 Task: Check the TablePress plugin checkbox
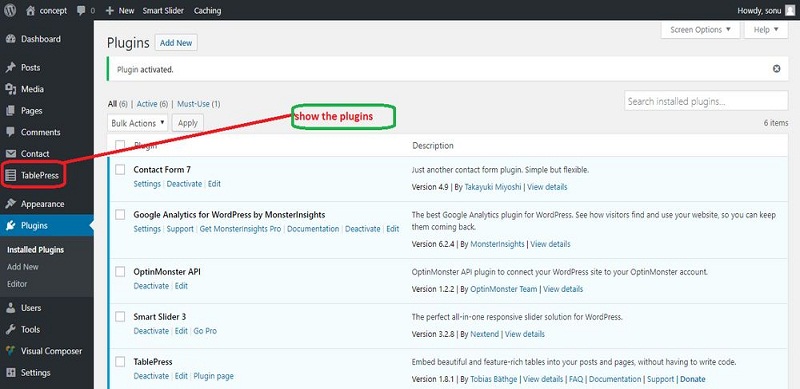(x=120, y=362)
